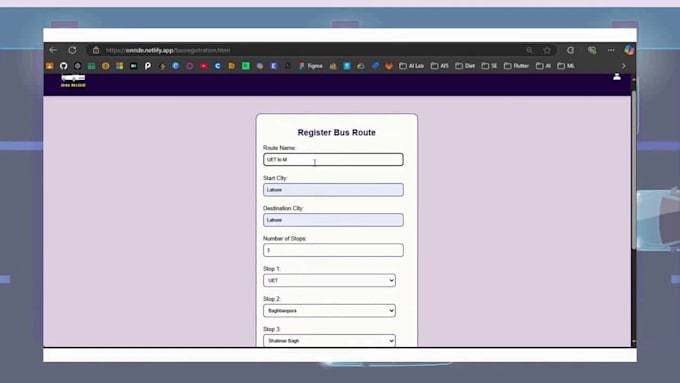
Task: Click the On Ride logo in header
Action: [73, 81]
